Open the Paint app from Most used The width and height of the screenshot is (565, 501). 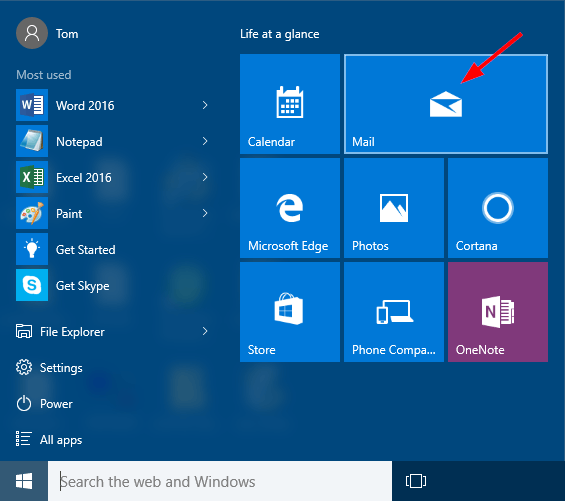click(x=112, y=213)
